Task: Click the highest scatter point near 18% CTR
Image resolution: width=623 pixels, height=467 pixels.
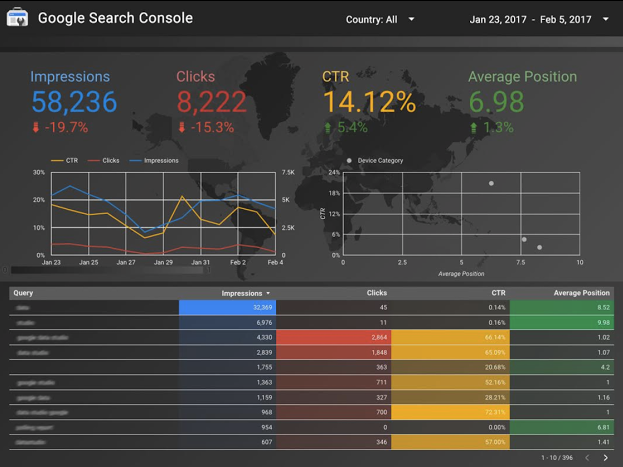Action: click(491, 184)
